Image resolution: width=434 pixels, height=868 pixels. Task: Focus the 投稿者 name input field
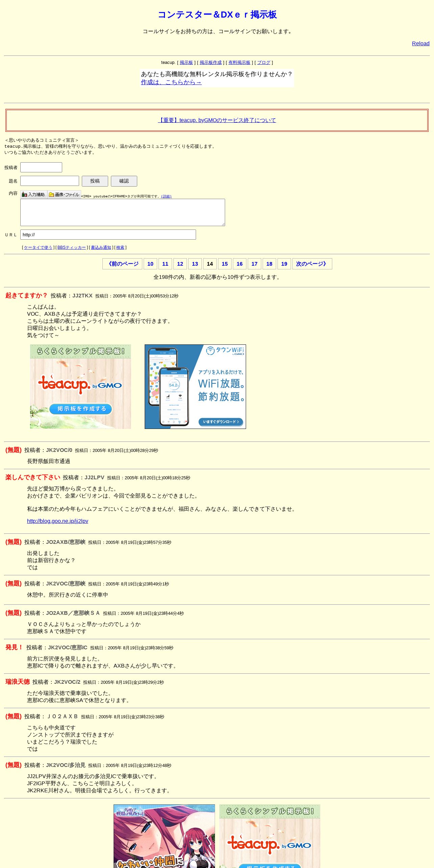click(x=41, y=167)
